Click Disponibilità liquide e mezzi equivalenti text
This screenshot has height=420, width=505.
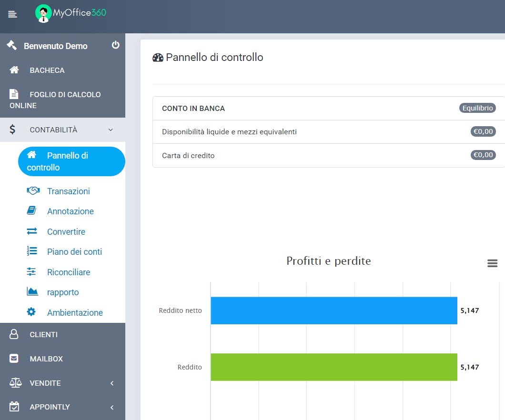click(229, 131)
